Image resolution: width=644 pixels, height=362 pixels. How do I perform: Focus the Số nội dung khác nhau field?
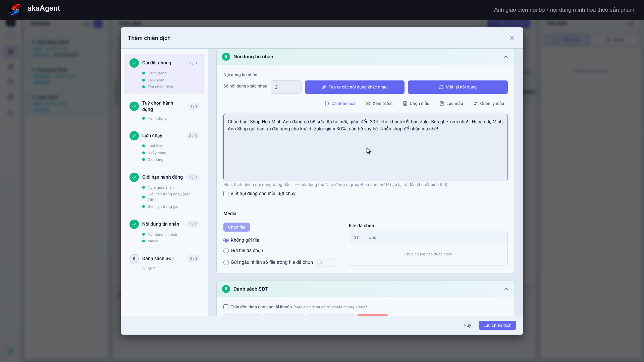point(286,87)
